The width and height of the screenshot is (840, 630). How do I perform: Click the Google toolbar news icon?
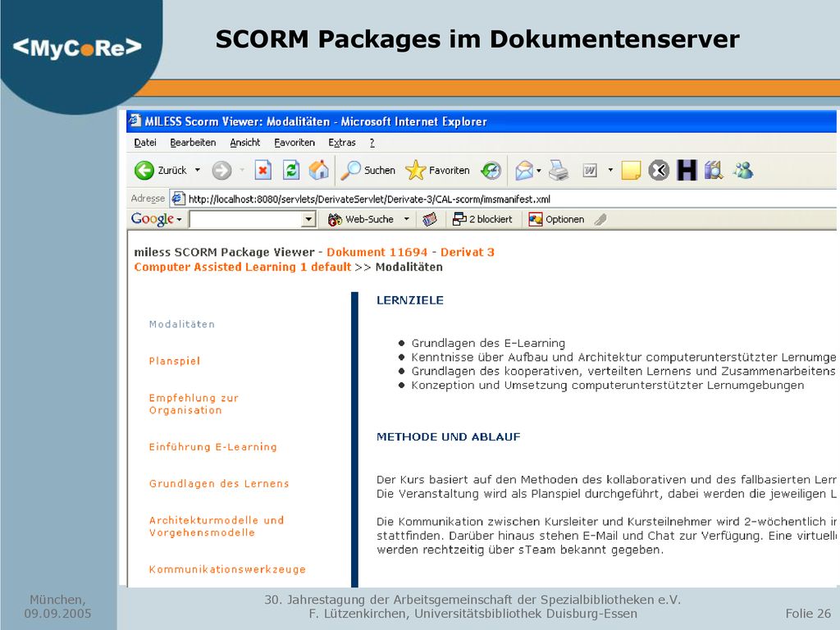pos(430,219)
